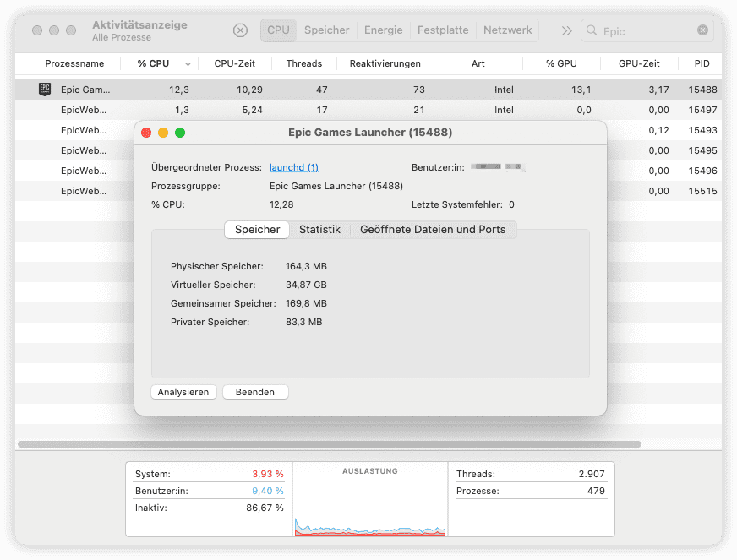This screenshot has height=560, width=737.
Task: Minimize the Epic Games Launcher dialog with yellow button
Action: (163, 133)
